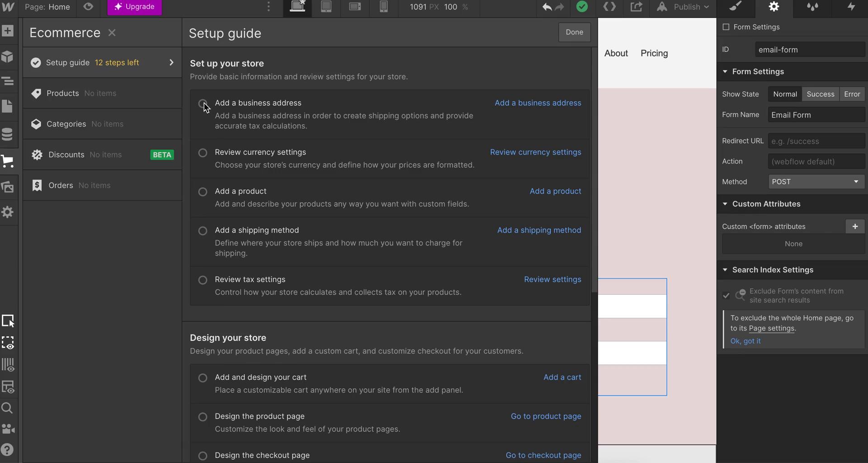This screenshot has width=868, height=463.
Task: Open the Products section
Action: pyautogui.click(x=102, y=93)
